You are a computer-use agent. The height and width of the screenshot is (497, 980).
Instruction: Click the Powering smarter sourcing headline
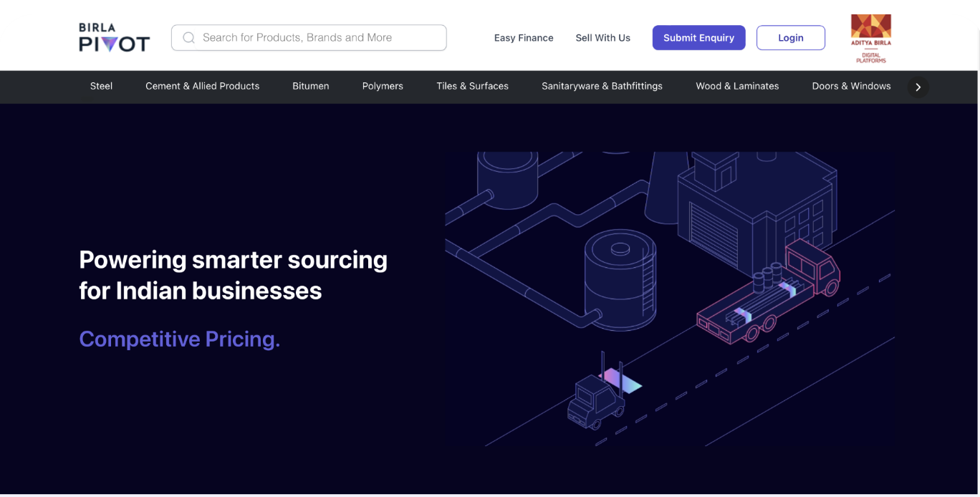[234, 275]
